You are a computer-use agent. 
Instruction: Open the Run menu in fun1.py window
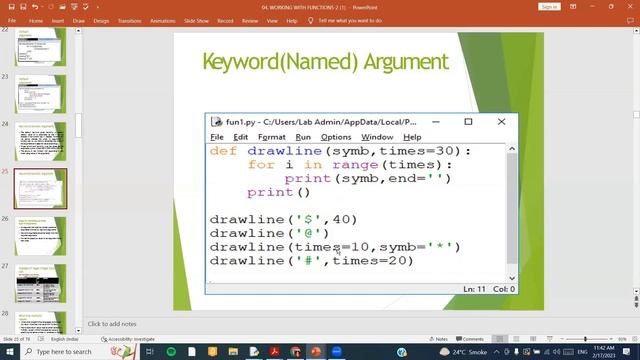click(303, 137)
